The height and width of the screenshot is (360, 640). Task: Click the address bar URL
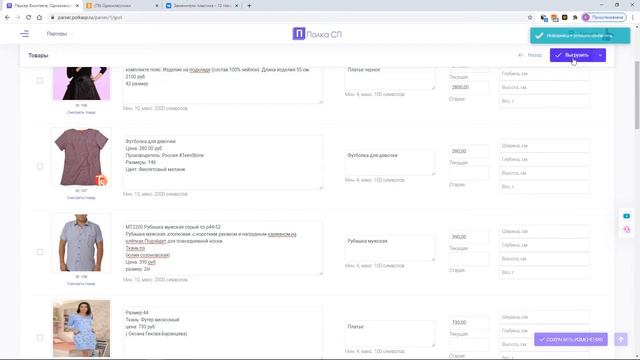(90, 18)
